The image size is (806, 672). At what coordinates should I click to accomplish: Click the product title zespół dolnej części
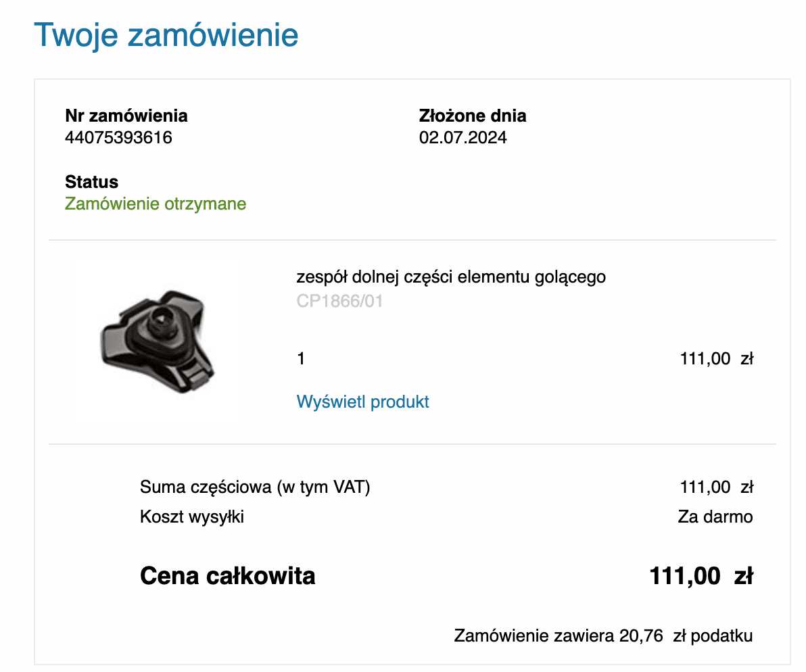[451, 277]
